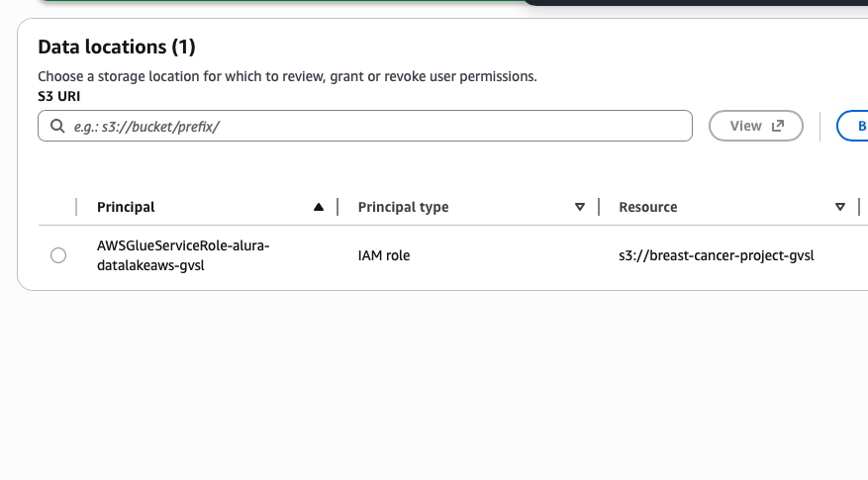Click the divider between Principal and Principal type
Screen dimensions: 868x480
click(338, 207)
